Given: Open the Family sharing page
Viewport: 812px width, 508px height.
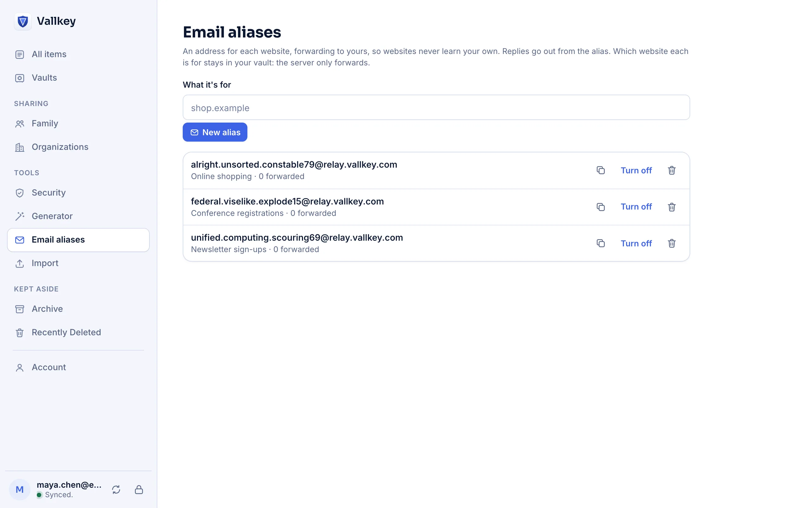Looking at the screenshot, I should point(78,123).
